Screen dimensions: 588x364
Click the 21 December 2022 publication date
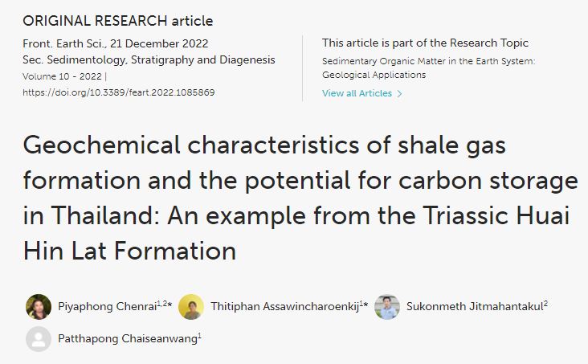coord(159,43)
